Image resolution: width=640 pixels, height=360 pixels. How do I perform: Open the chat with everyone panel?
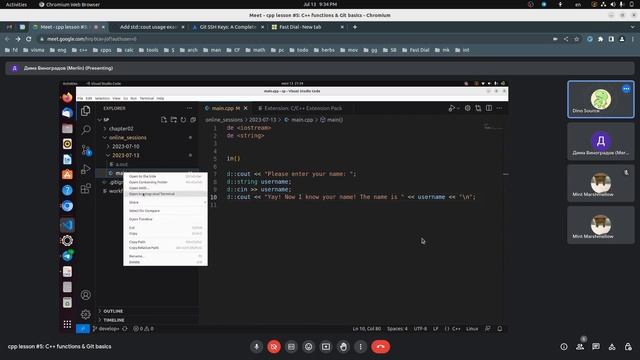click(x=596, y=347)
